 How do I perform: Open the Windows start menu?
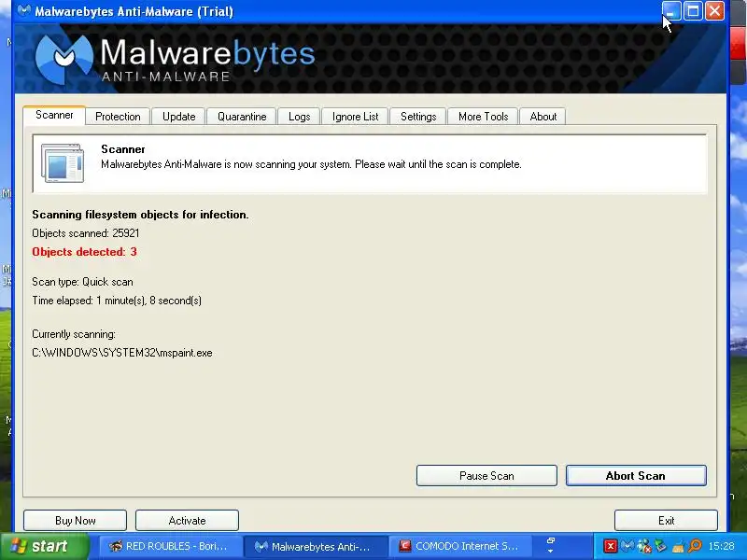45,546
